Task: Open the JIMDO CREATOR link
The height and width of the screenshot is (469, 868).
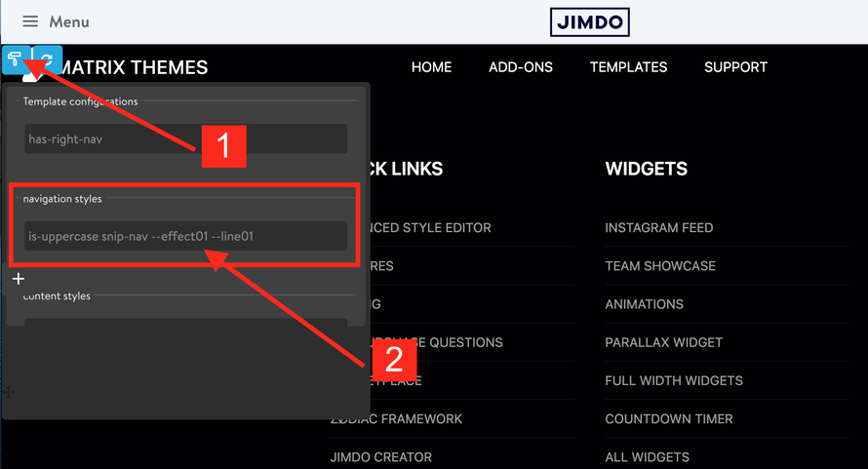Action: [381, 457]
